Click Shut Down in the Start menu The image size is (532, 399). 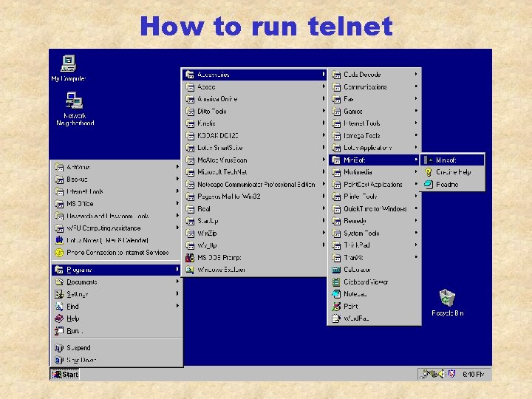(117, 360)
